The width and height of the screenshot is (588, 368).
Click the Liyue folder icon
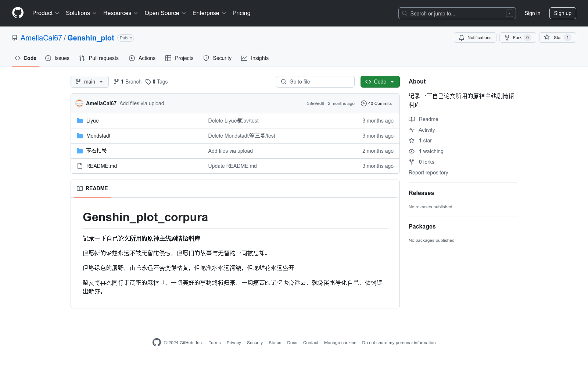tap(80, 121)
